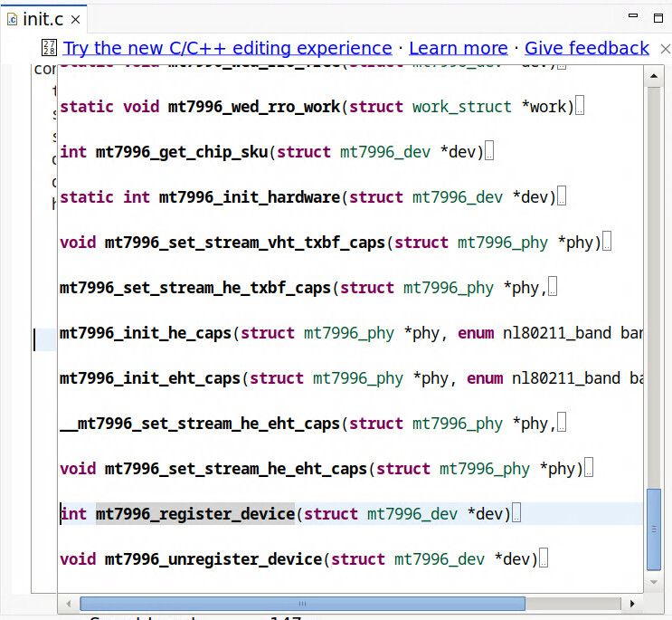Click the horizontal scrollbar thumb
Screen dimensions: 672x620
[x=303, y=604]
